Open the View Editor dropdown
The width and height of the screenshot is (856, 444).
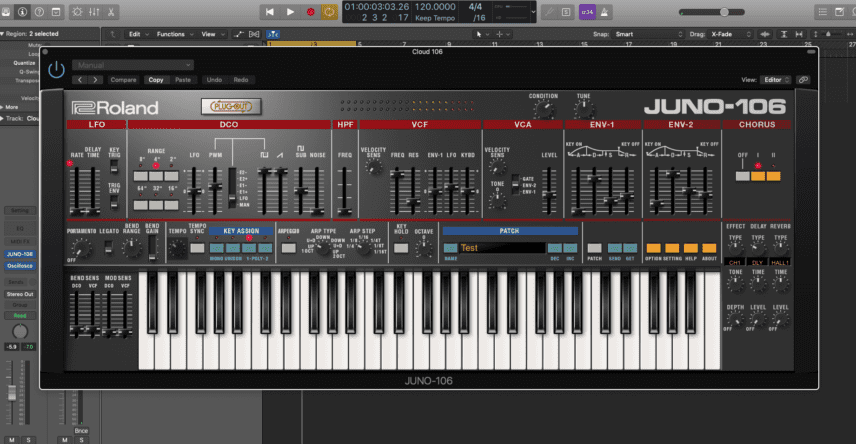[x=775, y=80]
